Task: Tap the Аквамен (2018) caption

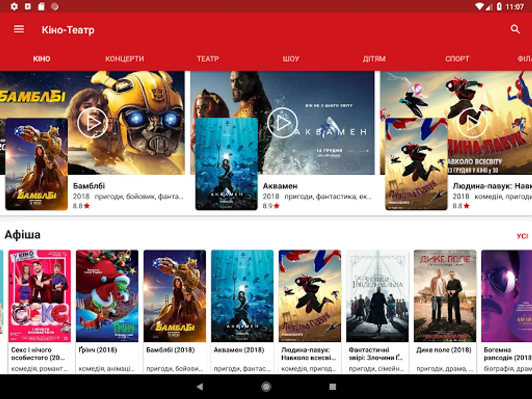Action: tap(239, 350)
